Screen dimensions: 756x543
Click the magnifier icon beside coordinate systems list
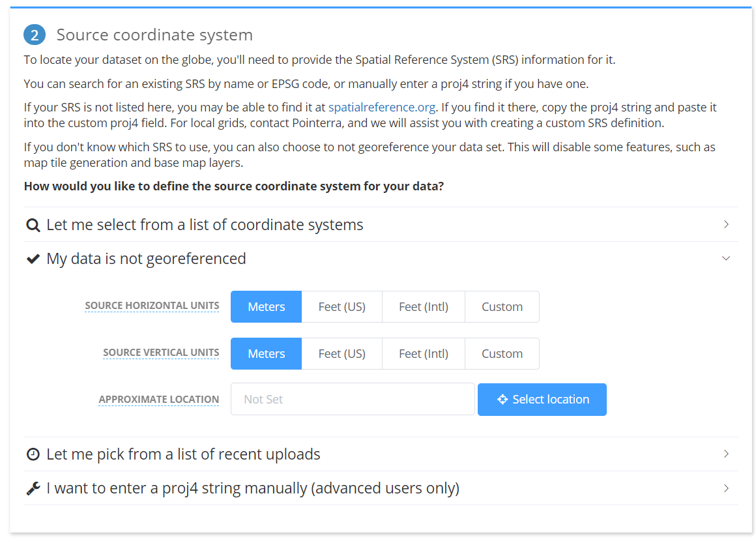pyautogui.click(x=33, y=226)
